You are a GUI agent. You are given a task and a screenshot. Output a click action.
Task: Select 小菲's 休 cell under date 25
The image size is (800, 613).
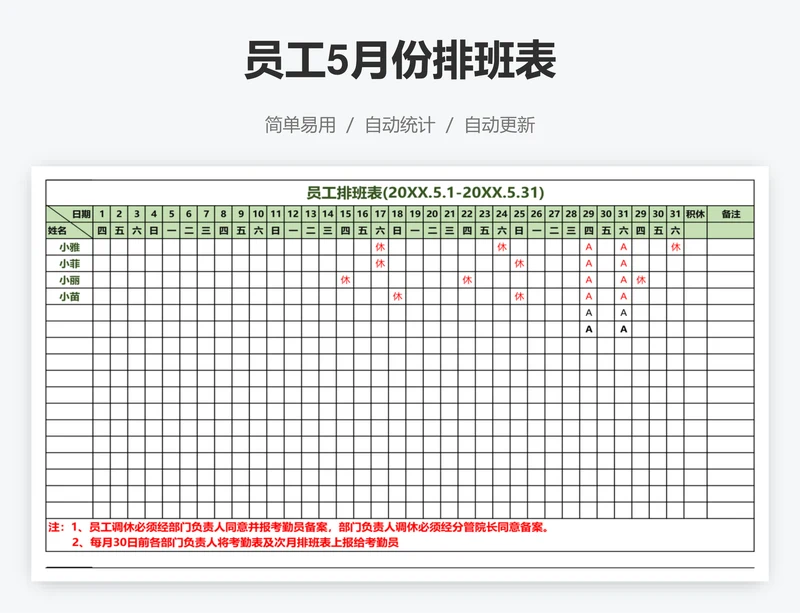point(519,263)
